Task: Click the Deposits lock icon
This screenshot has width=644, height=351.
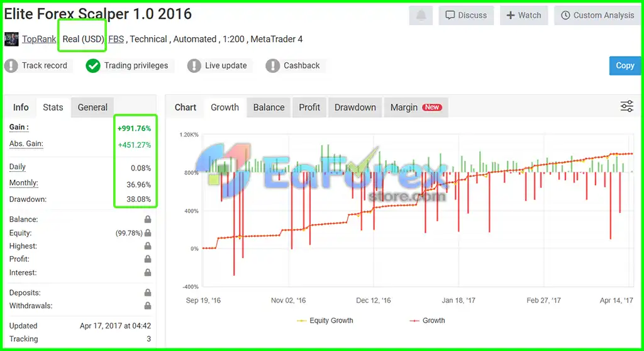Action: click(x=148, y=292)
